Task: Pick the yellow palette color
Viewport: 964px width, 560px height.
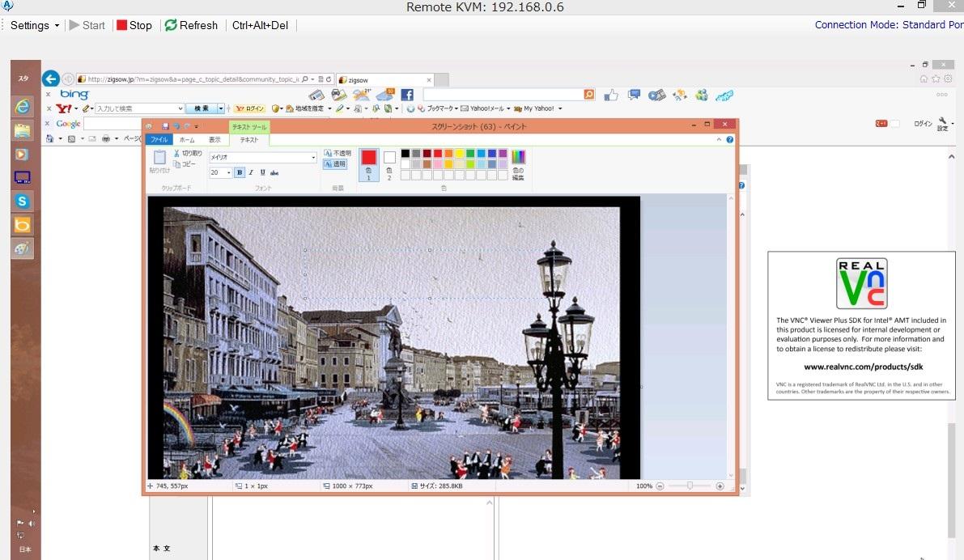Action: [x=459, y=154]
